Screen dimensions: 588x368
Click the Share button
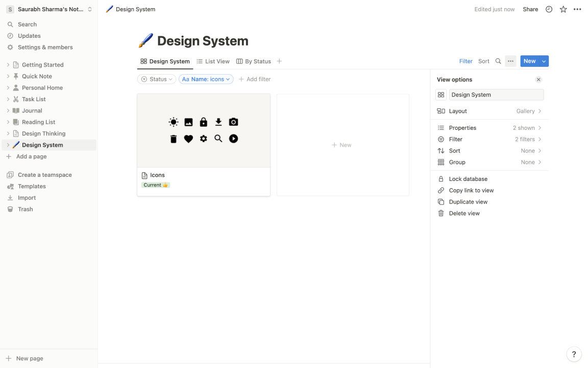coord(530,9)
